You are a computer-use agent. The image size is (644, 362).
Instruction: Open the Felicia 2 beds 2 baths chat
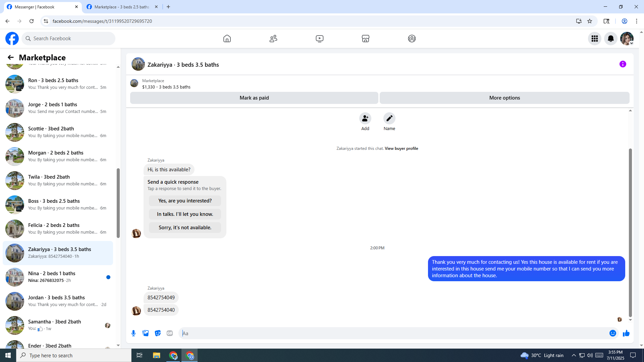click(x=58, y=229)
